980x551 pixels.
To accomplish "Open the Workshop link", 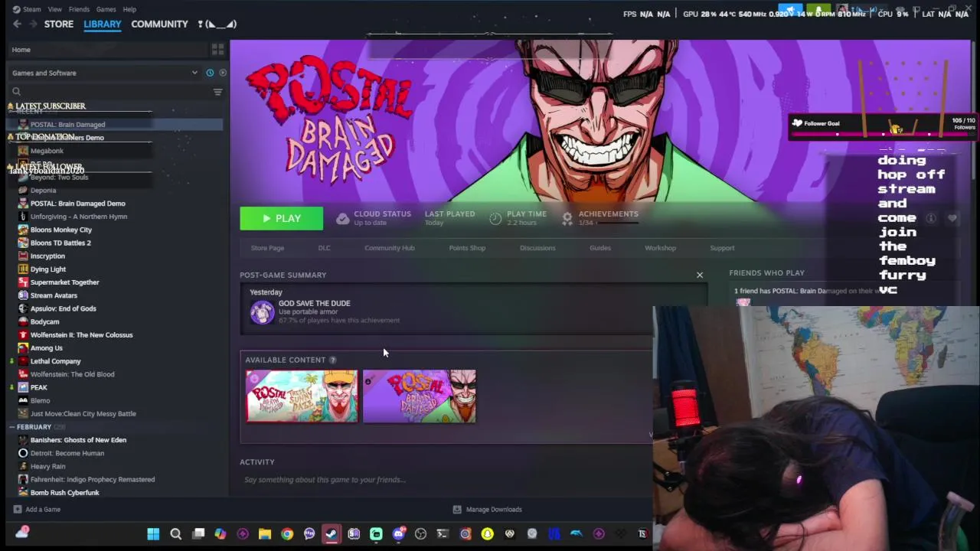I will (660, 248).
